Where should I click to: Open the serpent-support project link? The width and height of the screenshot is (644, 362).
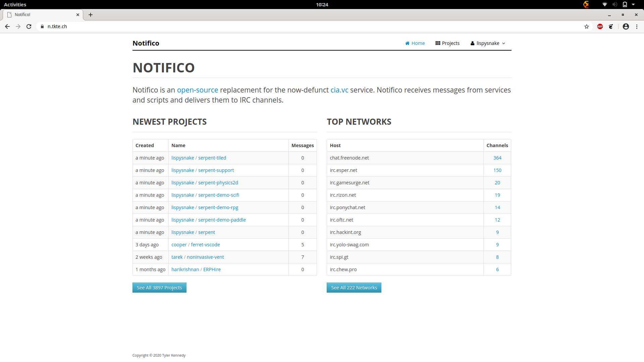216,170
